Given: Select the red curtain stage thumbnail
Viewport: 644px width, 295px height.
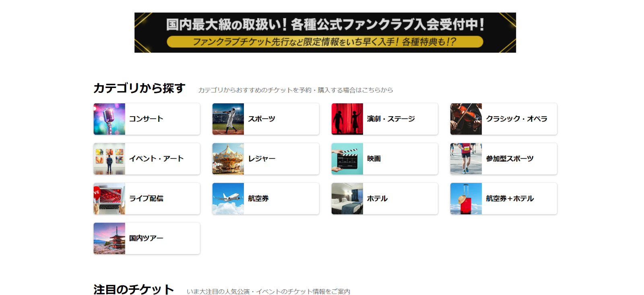Looking at the screenshot, I should (x=347, y=119).
